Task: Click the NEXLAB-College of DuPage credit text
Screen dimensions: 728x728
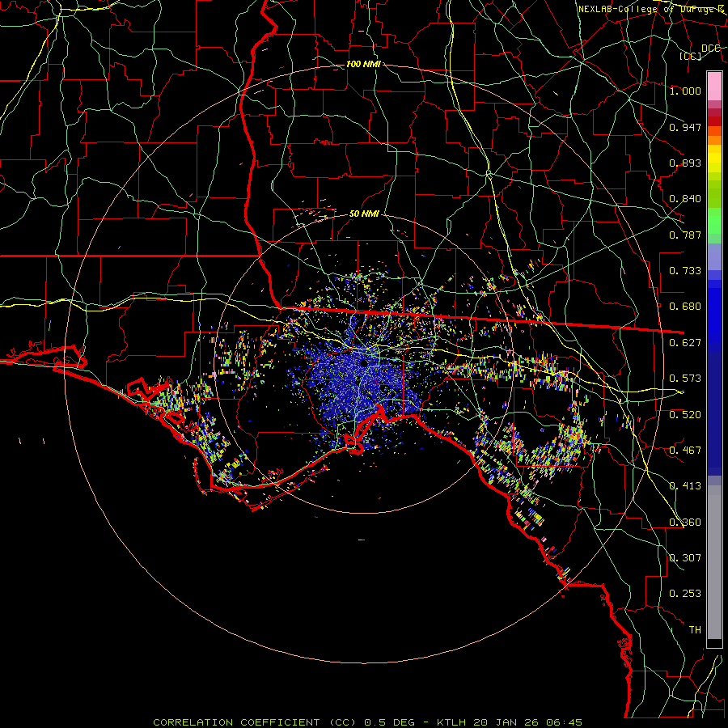Action: (650, 9)
